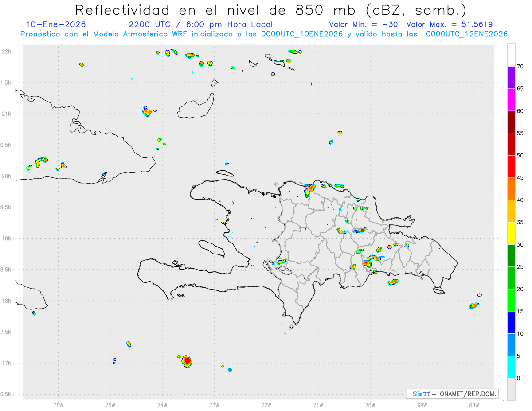Click the time '2200 UTC / 6:00 pm Hora Local'
The height and width of the screenshot is (411, 532).
[x=201, y=24]
